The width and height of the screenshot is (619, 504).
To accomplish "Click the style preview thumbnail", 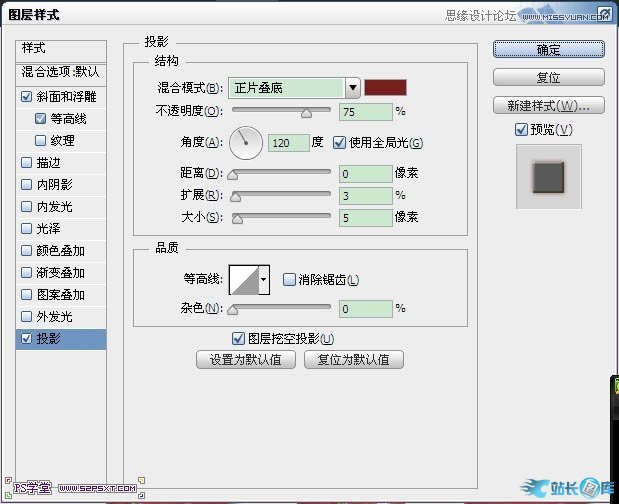I will point(548,177).
